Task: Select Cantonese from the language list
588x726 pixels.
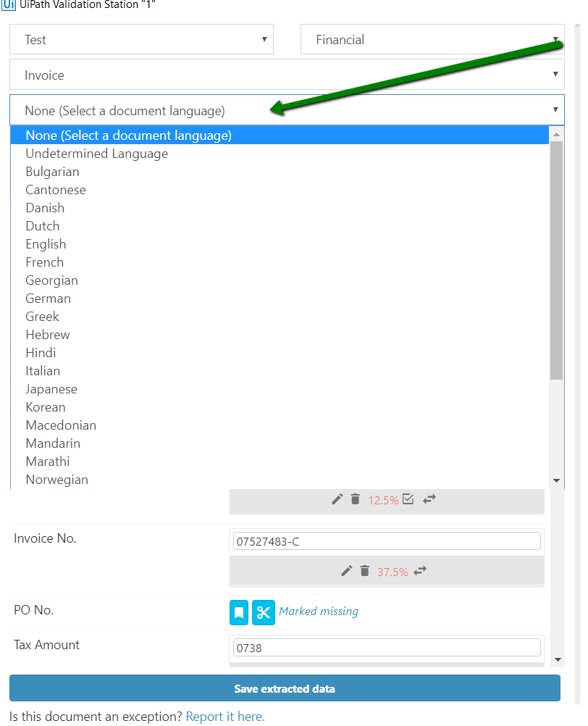Action: tap(280, 189)
